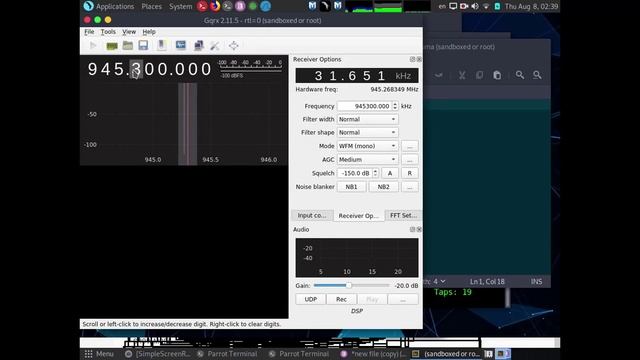Click the squelch reset R button
The width and height of the screenshot is (640, 360).
pos(409,173)
